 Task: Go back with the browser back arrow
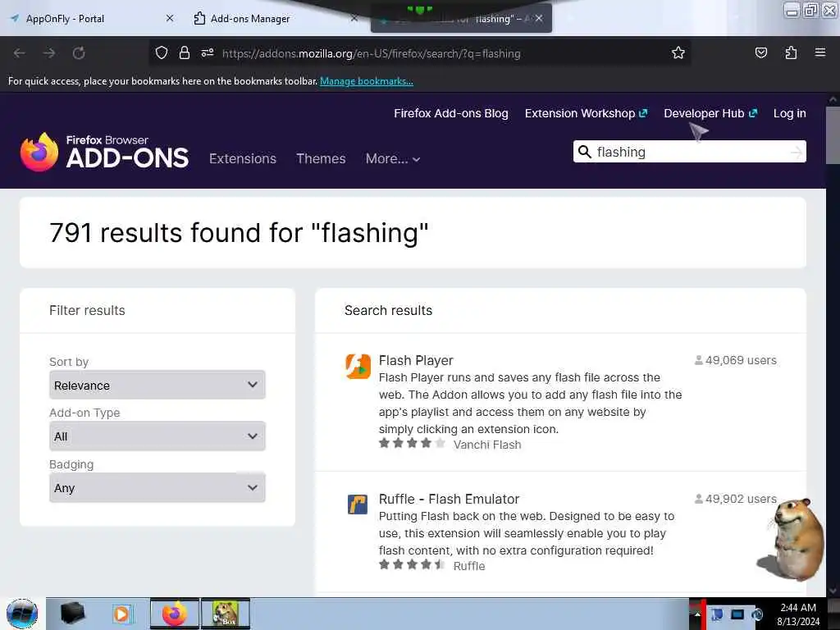click(20, 53)
